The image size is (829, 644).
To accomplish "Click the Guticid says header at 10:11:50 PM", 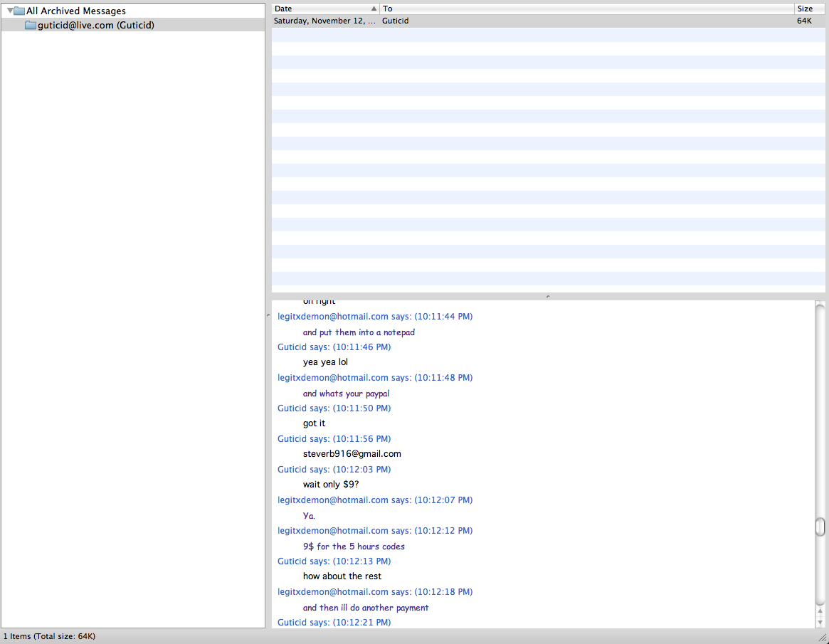I will click(x=334, y=408).
